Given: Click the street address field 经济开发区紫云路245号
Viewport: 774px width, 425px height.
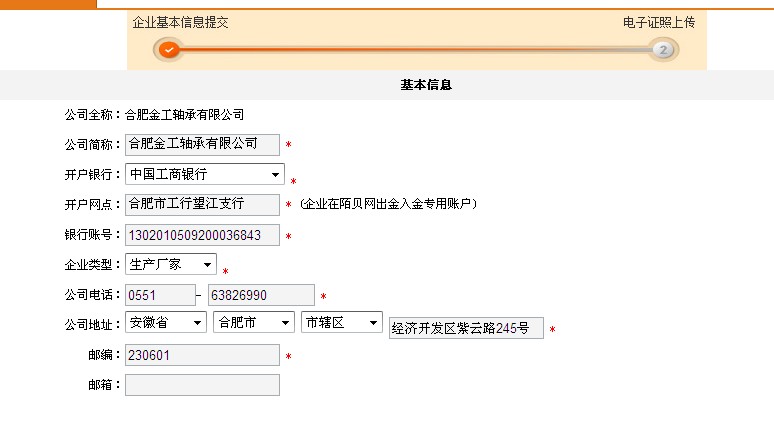Looking at the screenshot, I should pos(466,328).
